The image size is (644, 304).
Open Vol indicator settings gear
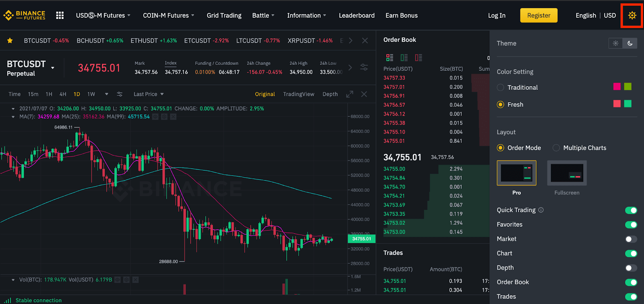(x=126, y=279)
